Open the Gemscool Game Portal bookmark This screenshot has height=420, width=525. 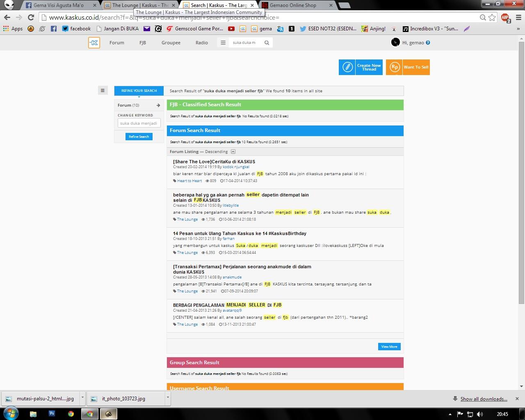[x=195, y=29]
